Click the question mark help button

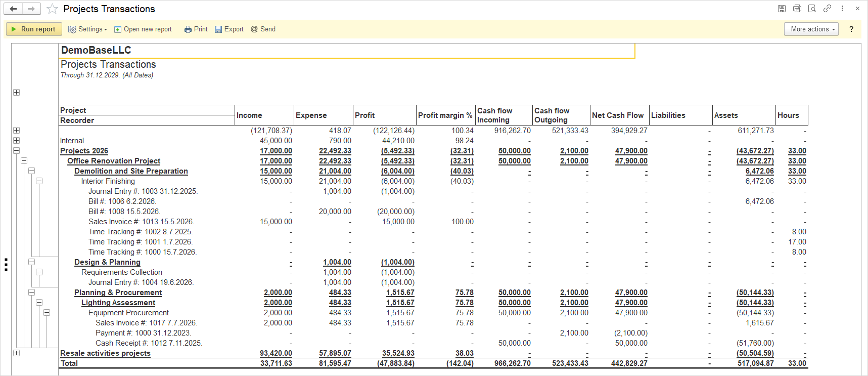[x=851, y=29]
